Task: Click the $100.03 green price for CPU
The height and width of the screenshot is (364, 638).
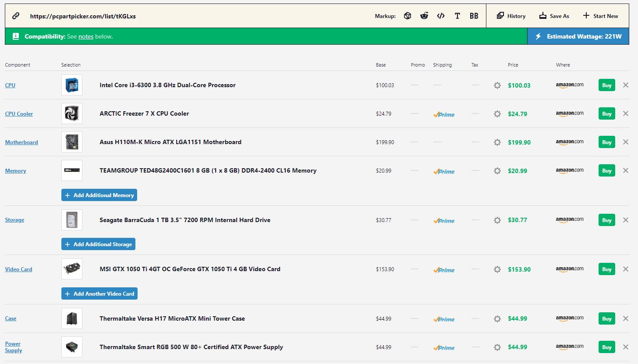Action: coord(519,85)
